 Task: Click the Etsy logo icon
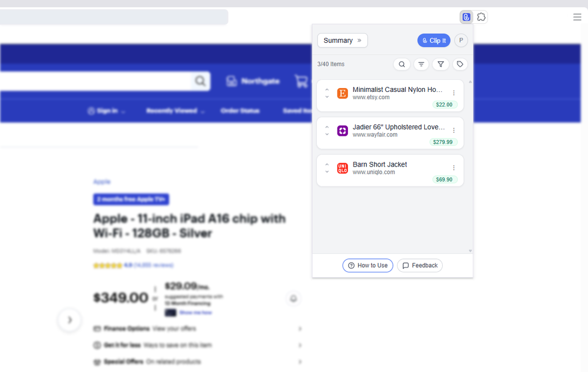pos(342,93)
